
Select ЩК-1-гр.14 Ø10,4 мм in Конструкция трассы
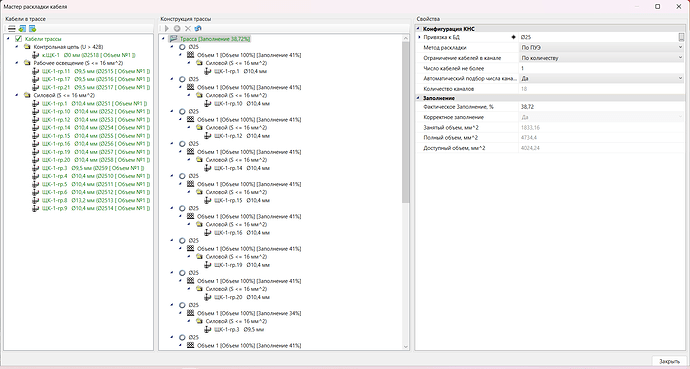coord(242,168)
